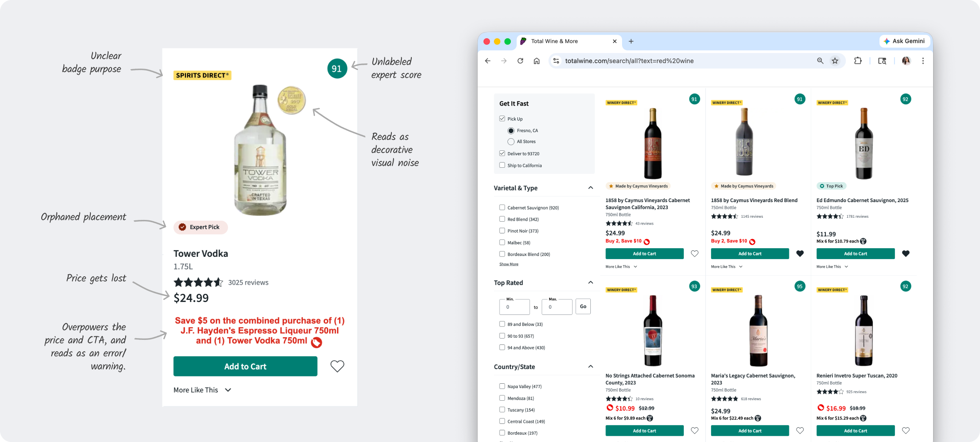This screenshot has height=442, width=980.
Task: Click Mix 6 info icon under Ed Edmundo
Action: (x=864, y=241)
